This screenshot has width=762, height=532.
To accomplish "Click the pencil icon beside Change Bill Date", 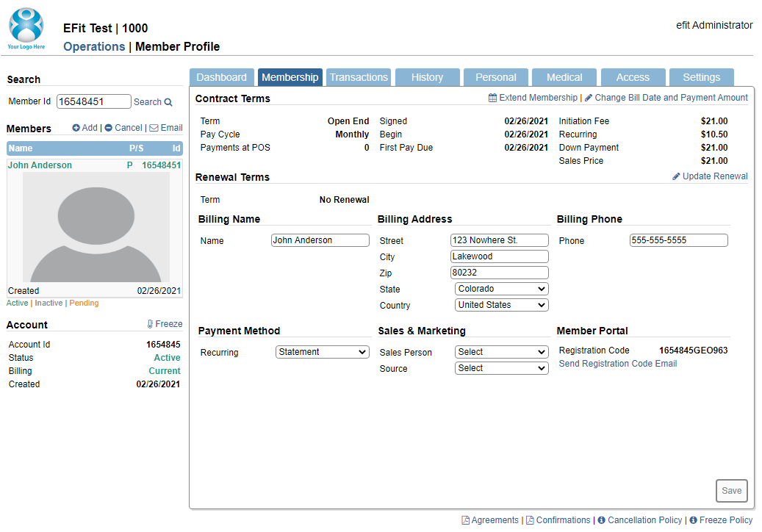I will 589,98.
